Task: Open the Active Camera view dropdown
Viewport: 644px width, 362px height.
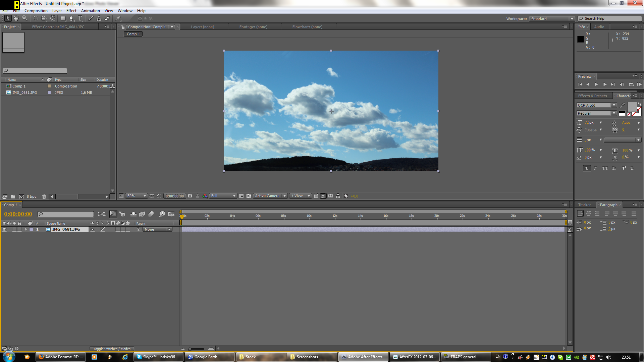Action: click(270, 196)
